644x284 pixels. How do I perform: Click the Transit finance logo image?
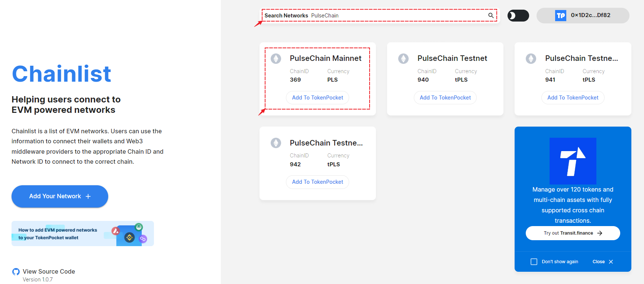coord(573,161)
